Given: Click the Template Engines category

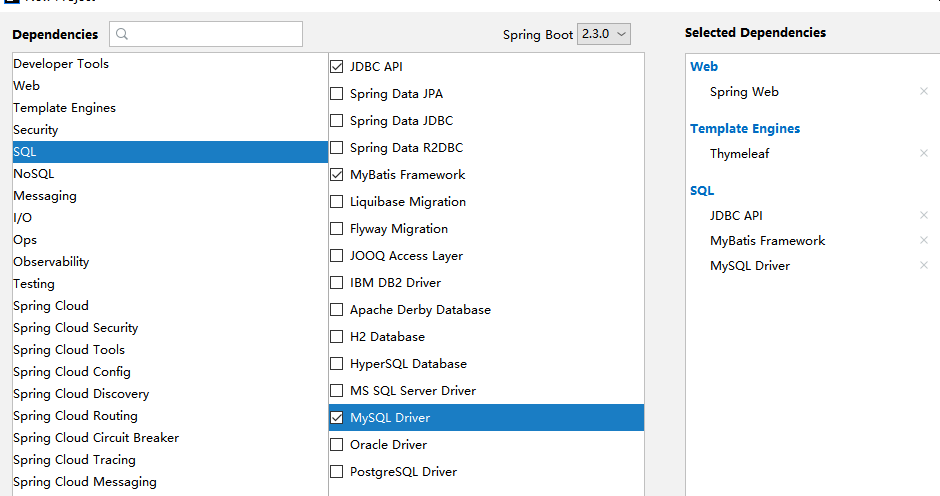Looking at the screenshot, I should click(65, 108).
